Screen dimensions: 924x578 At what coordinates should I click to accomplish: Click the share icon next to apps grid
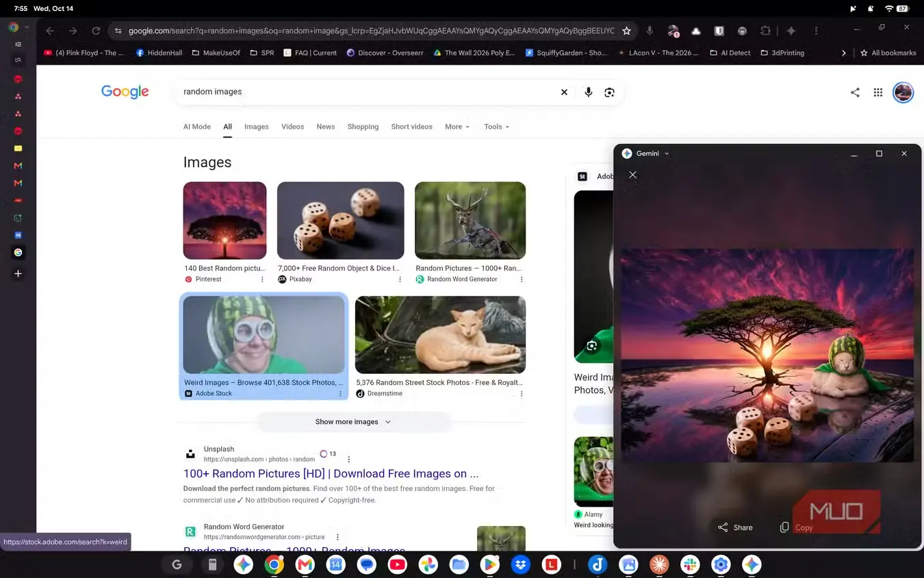tap(855, 92)
